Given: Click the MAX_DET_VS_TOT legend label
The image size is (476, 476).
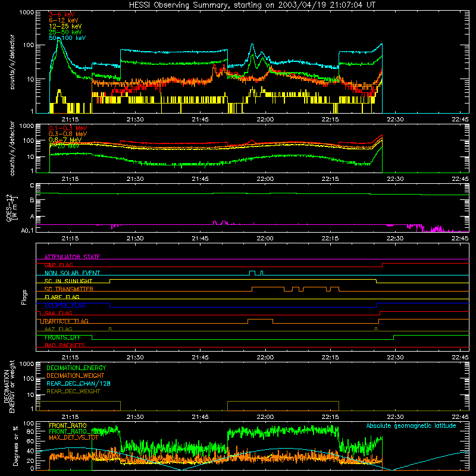Looking at the screenshot, I should click(x=73, y=437).
